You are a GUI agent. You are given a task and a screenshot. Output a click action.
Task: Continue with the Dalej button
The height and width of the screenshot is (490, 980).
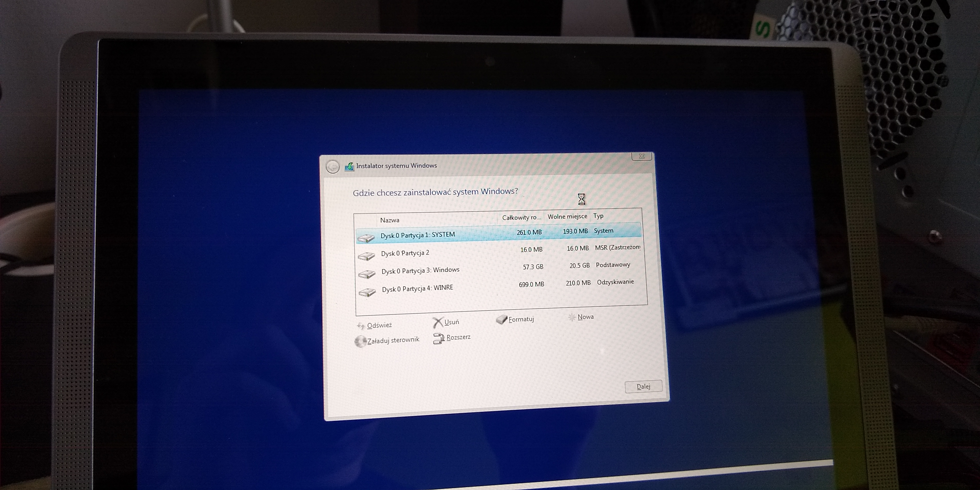point(643,387)
